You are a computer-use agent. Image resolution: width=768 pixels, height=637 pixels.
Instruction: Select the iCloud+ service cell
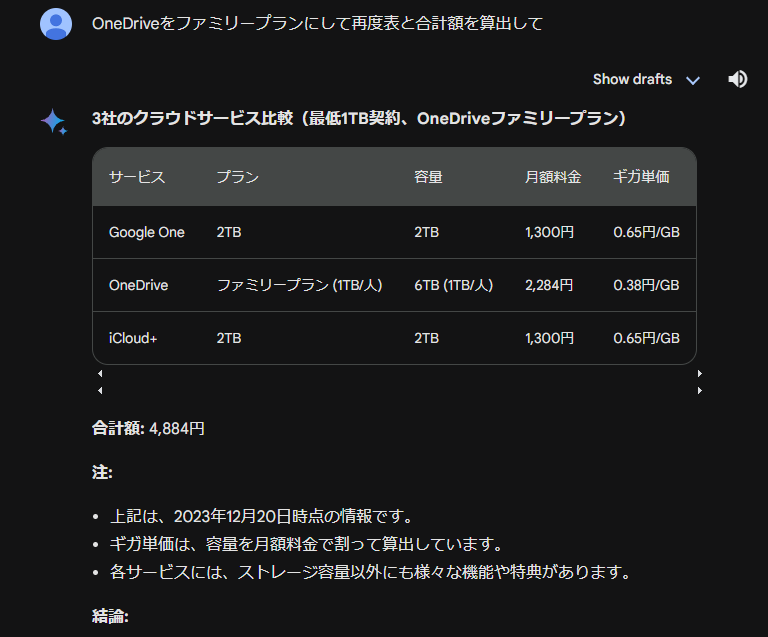click(x=133, y=338)
